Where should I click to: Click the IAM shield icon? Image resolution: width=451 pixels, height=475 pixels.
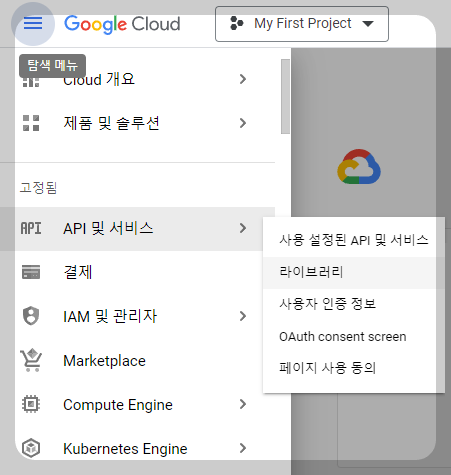(x=31, y=316)
